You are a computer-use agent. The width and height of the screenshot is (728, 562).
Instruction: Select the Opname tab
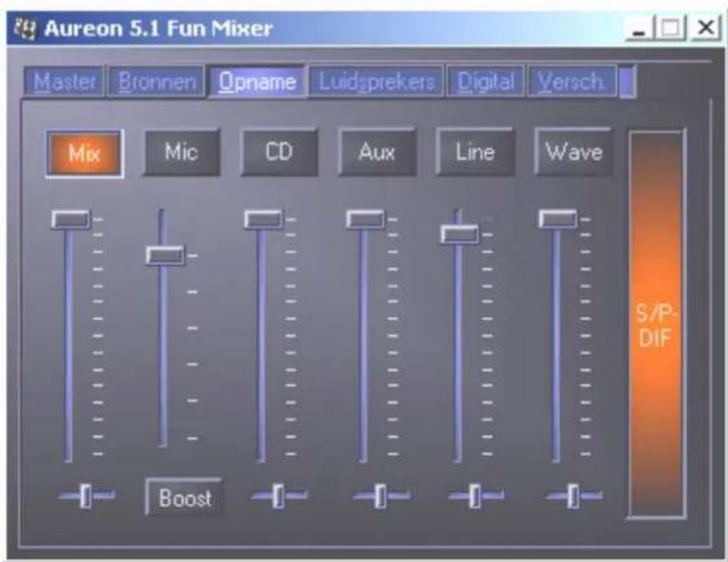(257, 81)
